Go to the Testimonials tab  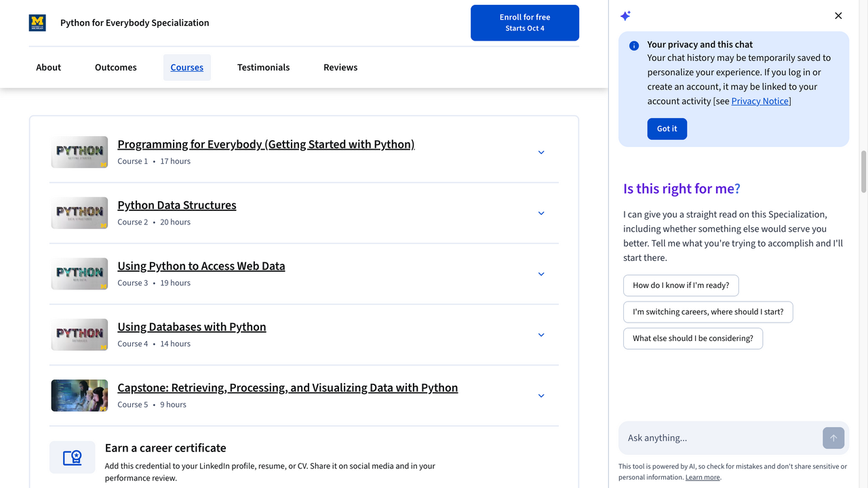point(263,67)
